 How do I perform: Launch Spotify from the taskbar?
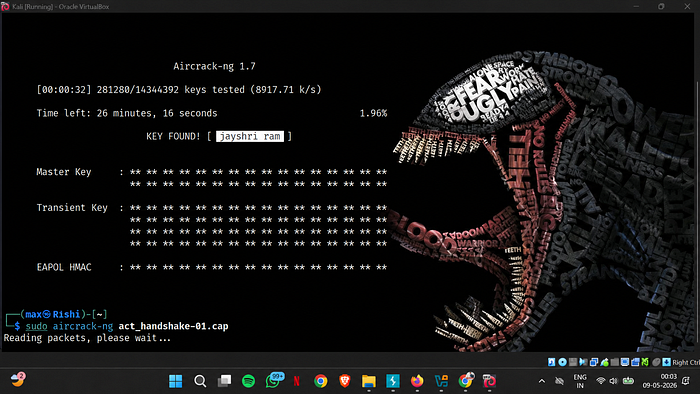tap(248, 381)
